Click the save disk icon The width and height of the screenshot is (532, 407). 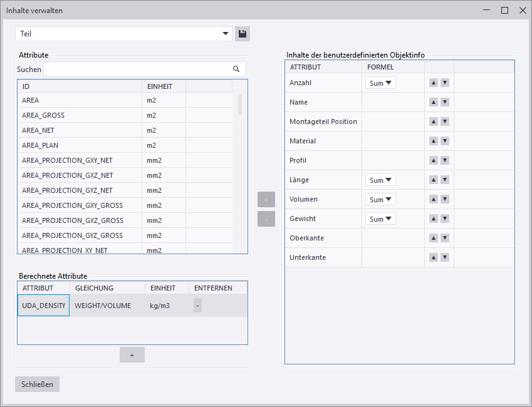point(243,34)
